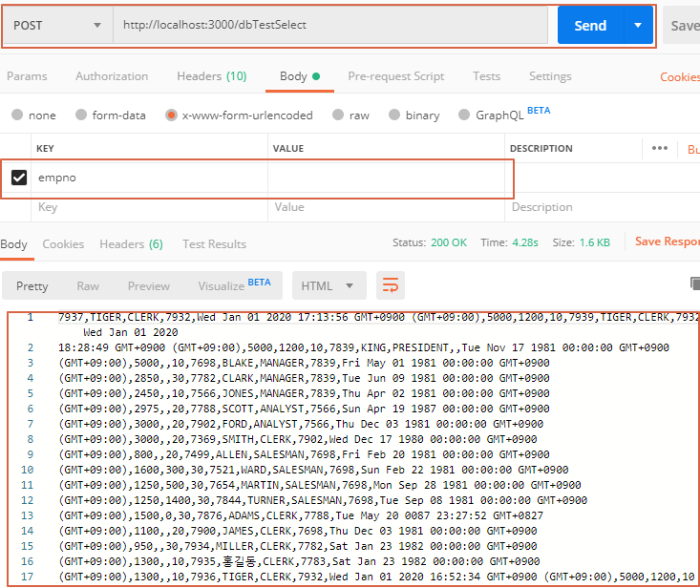This screenshot has height=588, width=700.
Task: Switch to Visualize BETA view
Action: coord(234,285)
